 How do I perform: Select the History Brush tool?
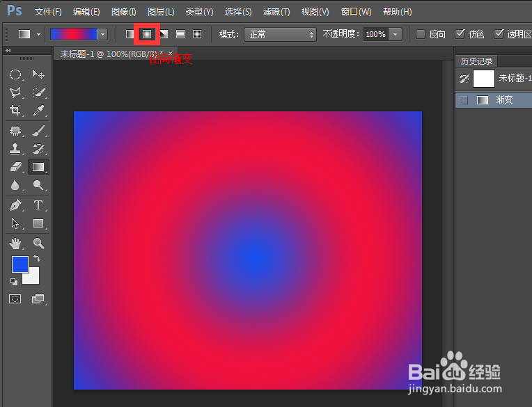[x=38, y=148]
